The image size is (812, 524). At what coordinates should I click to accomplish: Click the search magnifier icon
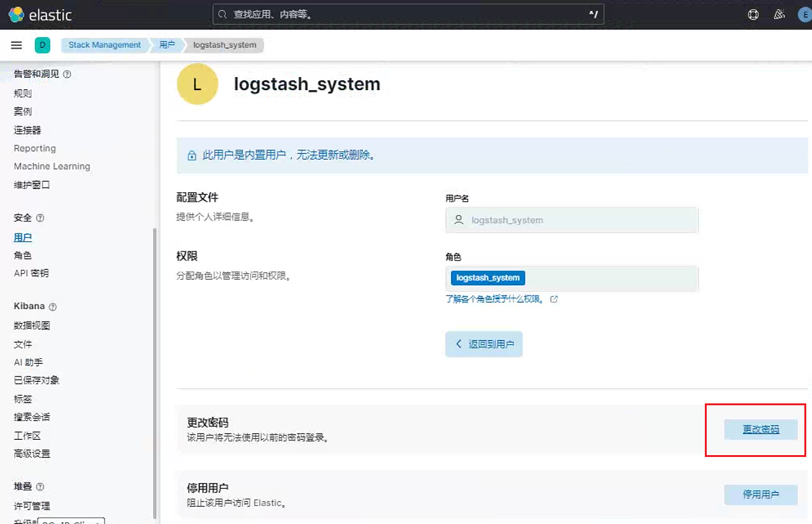coord(222,14)
